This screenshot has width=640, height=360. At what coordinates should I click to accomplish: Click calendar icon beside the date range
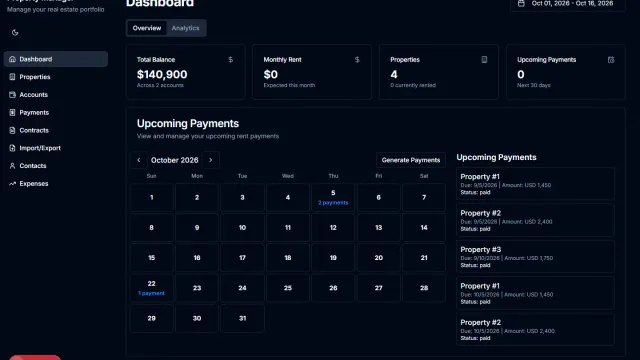(521, 3)
